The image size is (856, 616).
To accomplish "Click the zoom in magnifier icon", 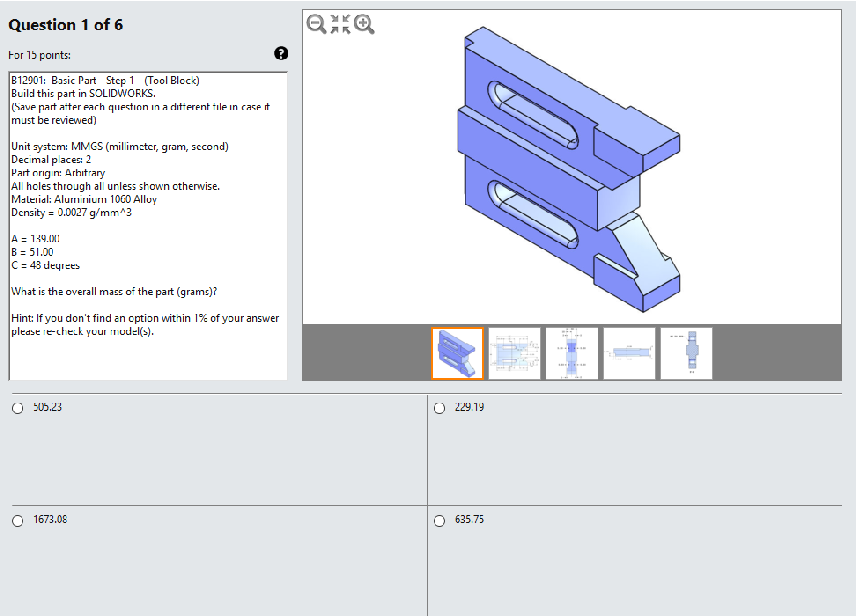I will (x=364, y=24).
